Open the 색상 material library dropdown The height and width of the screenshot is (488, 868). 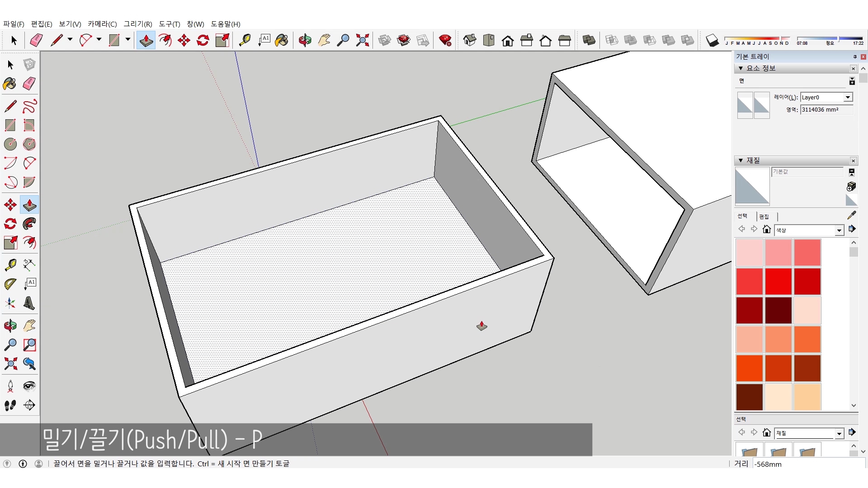(x=839, y=230)
